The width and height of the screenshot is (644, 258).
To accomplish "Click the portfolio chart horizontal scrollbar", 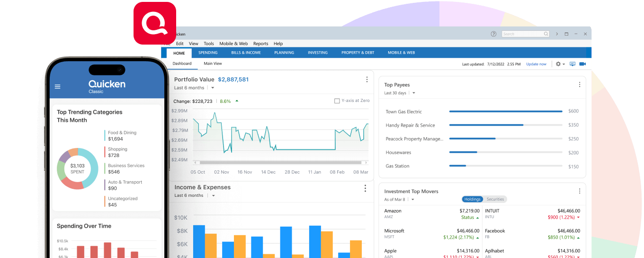I will 280,162.
